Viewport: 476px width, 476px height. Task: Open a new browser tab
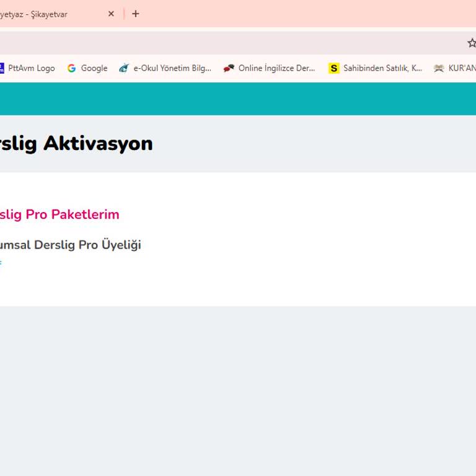coord(136,14)
